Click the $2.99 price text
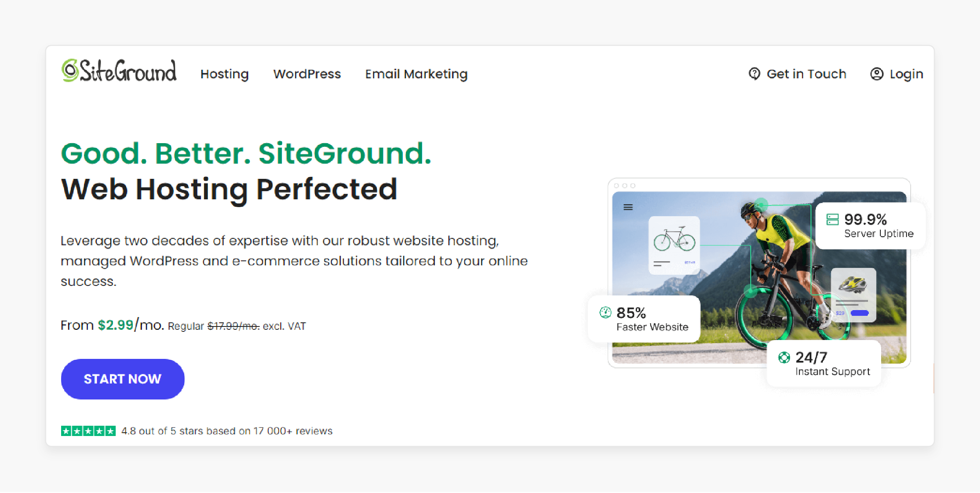 pos(116,325)
